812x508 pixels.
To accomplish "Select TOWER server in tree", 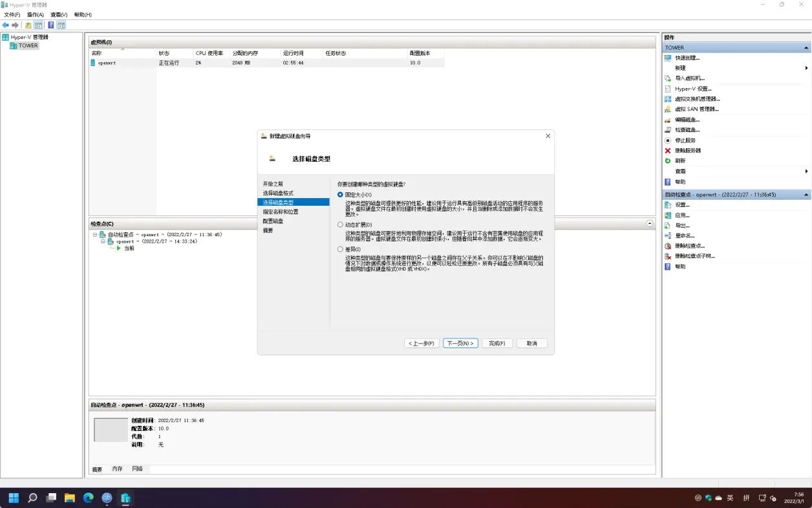I will pos(28,46).
